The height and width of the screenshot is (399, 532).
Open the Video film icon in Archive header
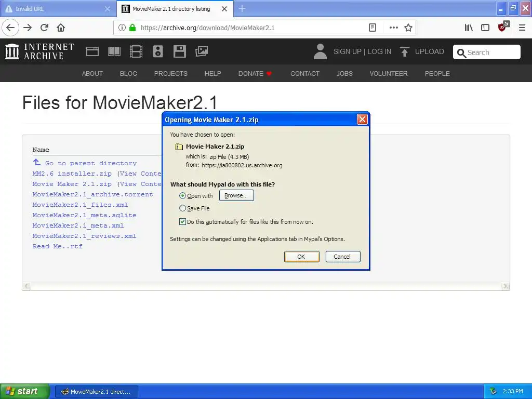[x=136, y=51]
